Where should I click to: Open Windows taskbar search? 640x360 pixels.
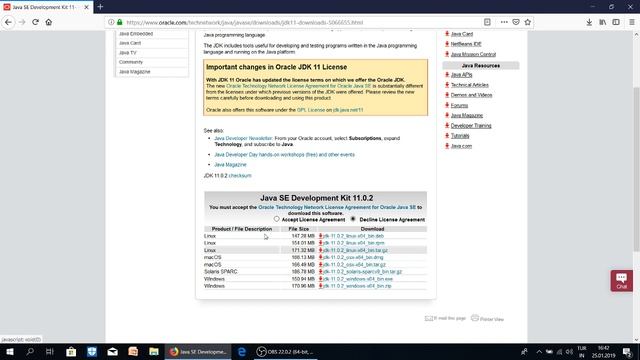point(30,351)
